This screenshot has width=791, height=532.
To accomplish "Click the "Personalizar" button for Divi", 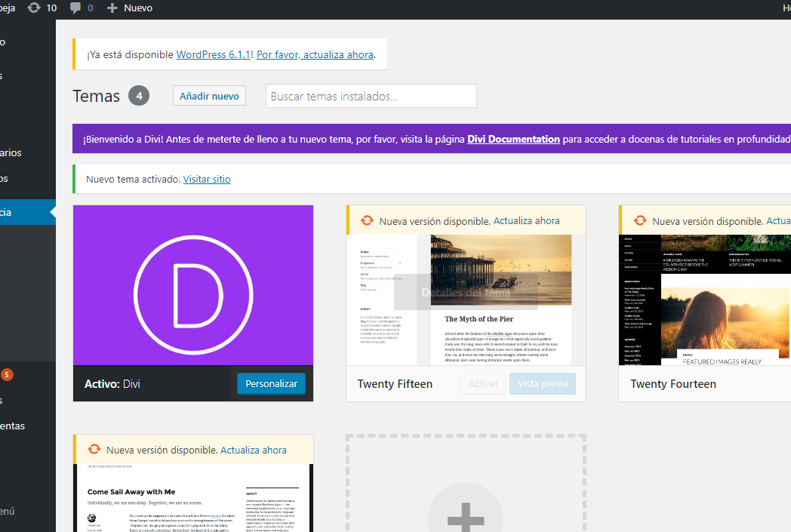I will pyautogui.click(x=272, y=384).
